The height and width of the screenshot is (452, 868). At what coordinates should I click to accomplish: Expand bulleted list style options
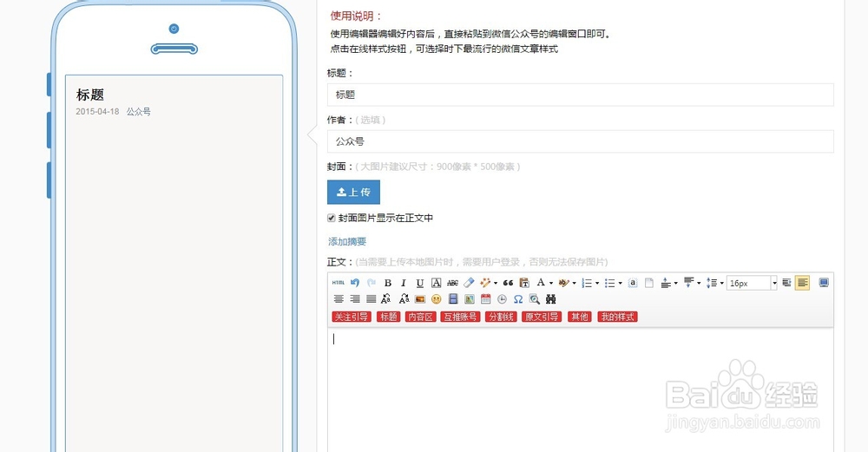click(620, 283)
